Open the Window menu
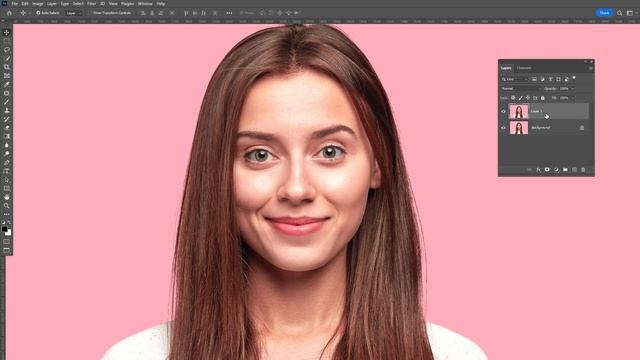Screen dimensions: 640x360 (145, 4)
